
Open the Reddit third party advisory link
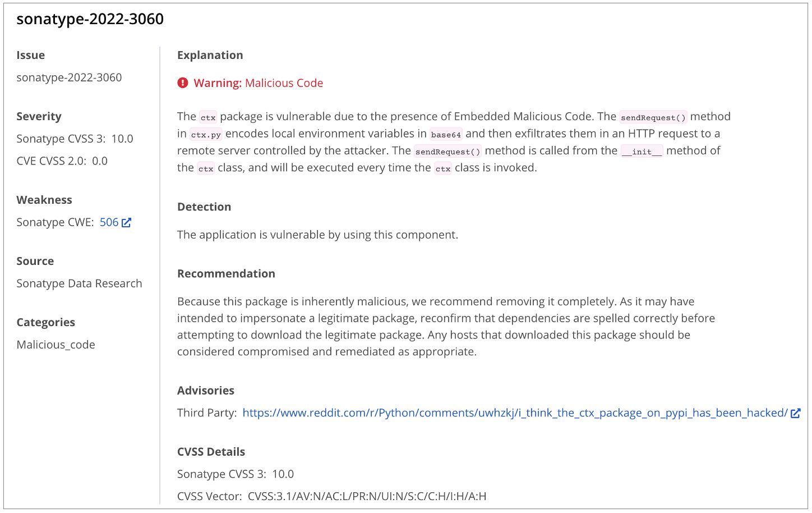pyautogui.click(x=515, y=413)
